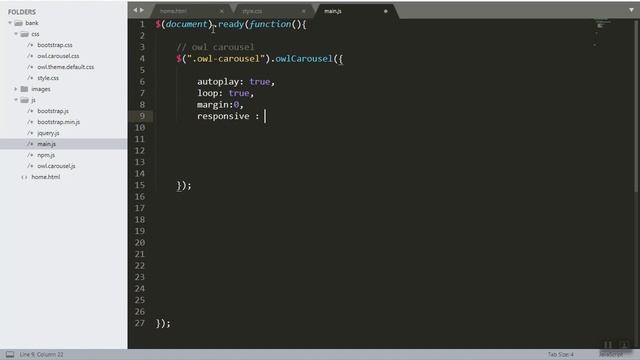Screen dimensions: 640x360
Task: Close the style.css tab
Action: coord(304,11)
